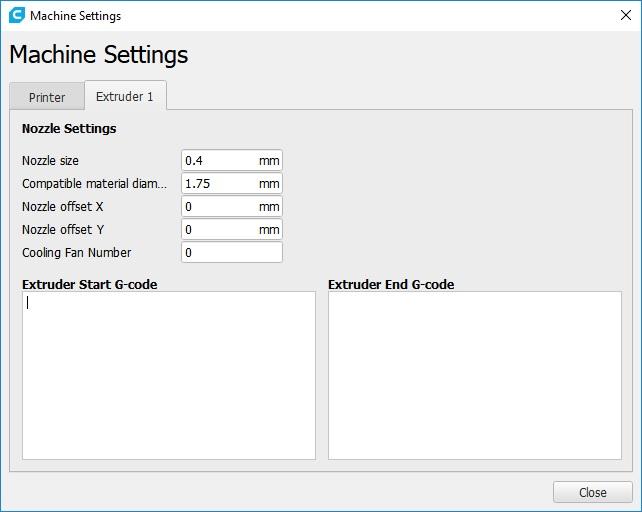Click inside the Extruder End G-code box
Viewport: 642px width, 512px height.
point(474,375)
